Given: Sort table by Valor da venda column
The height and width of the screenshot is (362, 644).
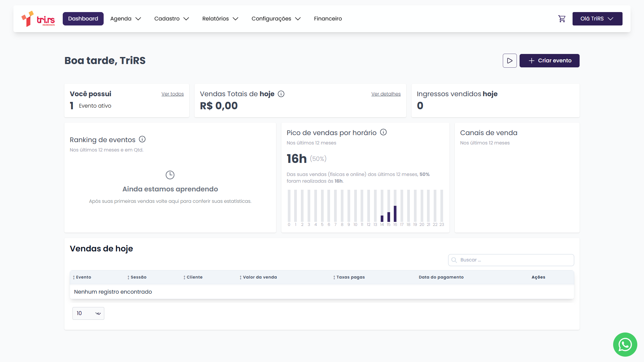Looking at the screenshot, I should coord(258,277).
